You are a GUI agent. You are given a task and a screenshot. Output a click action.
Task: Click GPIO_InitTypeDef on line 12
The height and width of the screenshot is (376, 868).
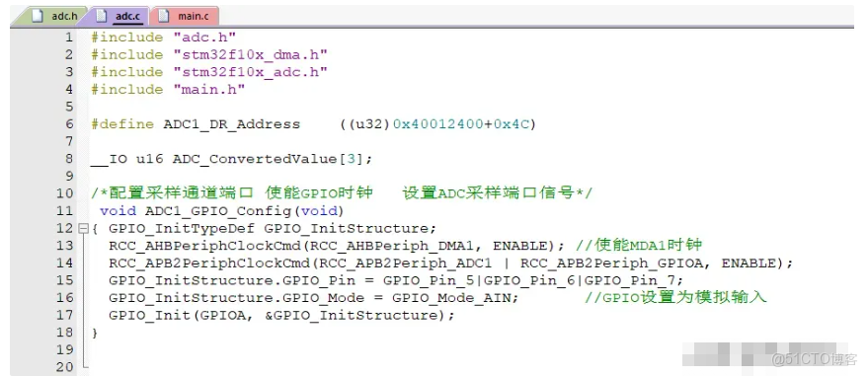182,228
